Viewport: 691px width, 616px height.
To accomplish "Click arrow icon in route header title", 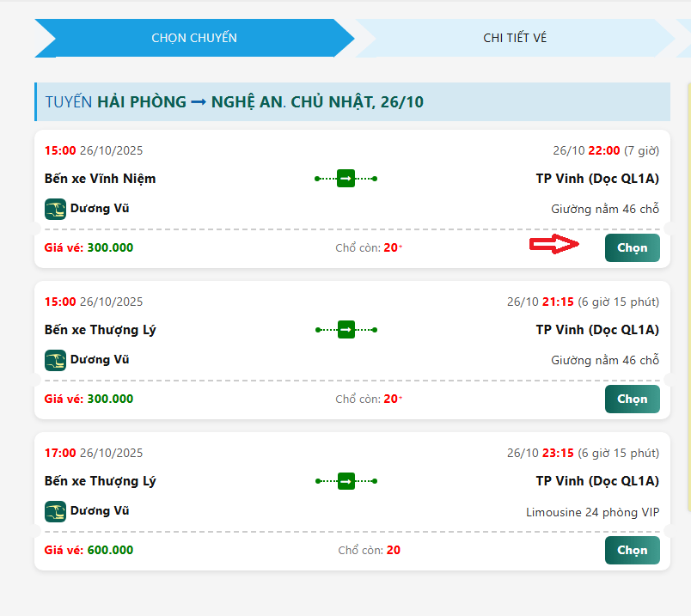I will [199, 102].
